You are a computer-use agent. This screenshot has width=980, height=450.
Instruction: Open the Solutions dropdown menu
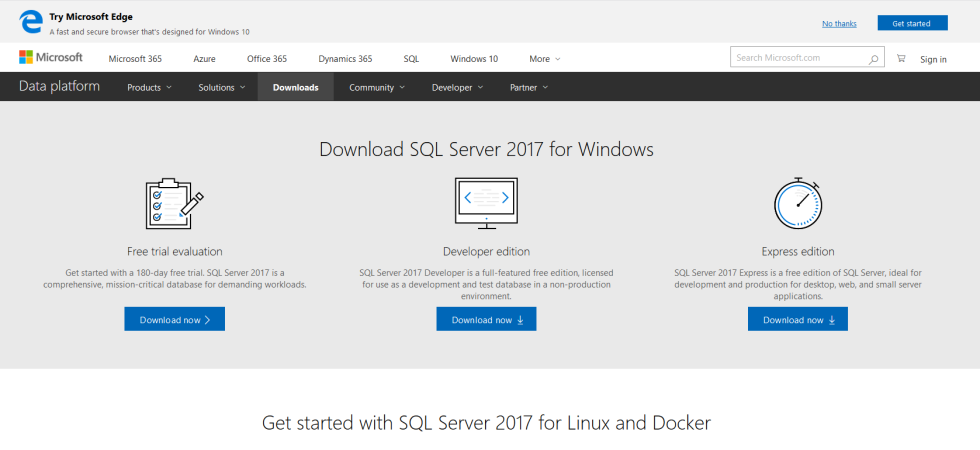[x=222, y=87]
